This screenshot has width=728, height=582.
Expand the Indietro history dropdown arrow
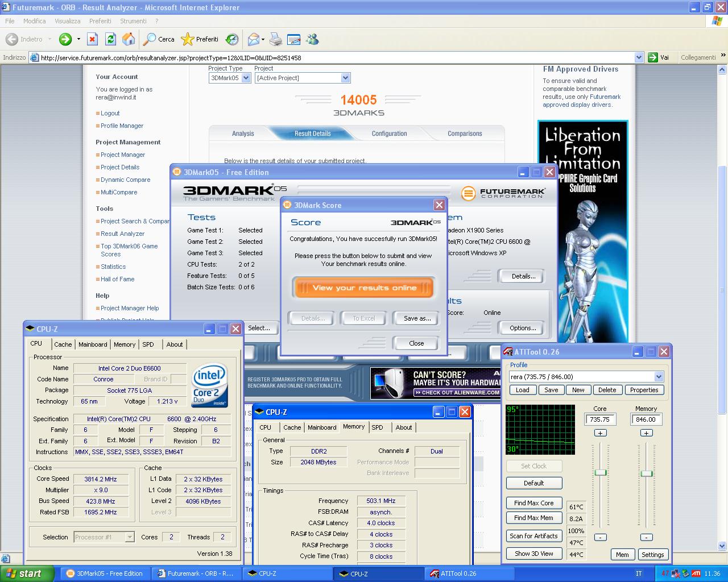(x=49, y=39)
